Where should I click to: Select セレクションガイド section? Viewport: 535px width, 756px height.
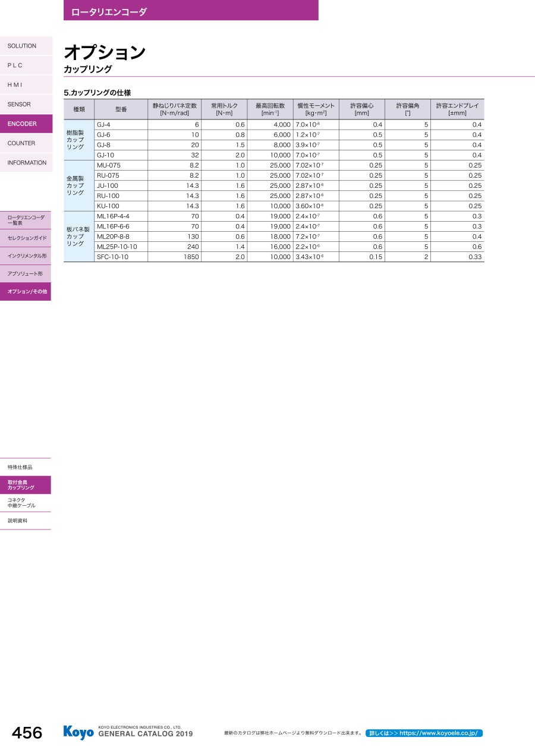click(26, 238)
